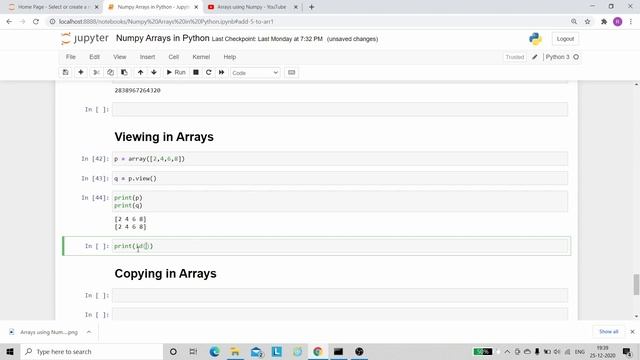Click output number 2838967264320

[138, 90]
